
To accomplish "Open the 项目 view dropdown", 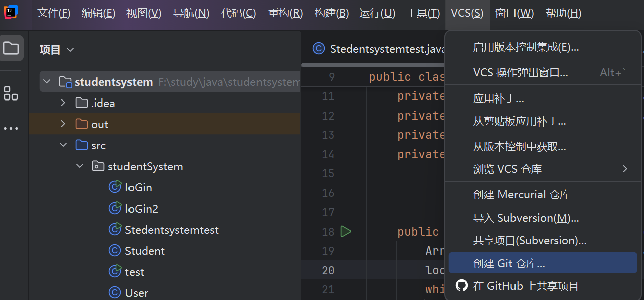I will pyautogui.click(x=57, y=50).
